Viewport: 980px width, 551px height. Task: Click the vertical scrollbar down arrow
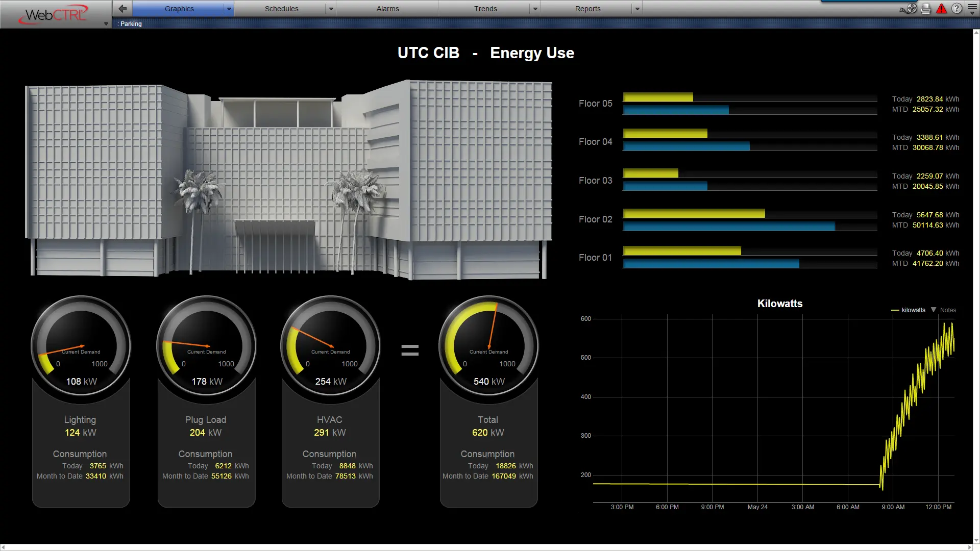tap(976, 540)
